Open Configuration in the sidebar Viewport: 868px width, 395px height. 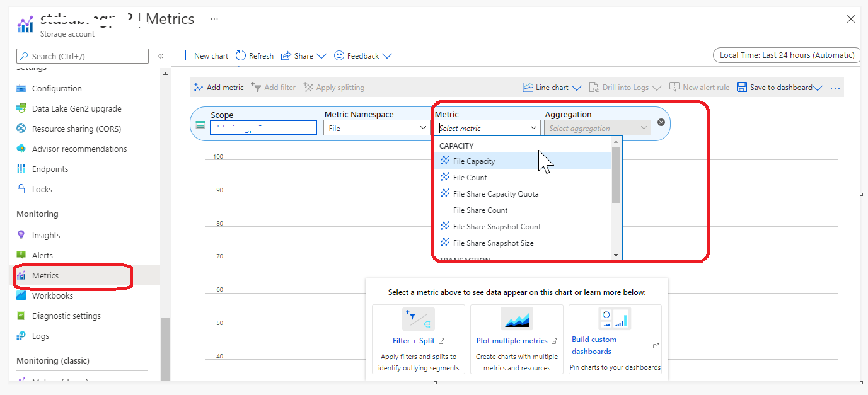[57, 88]
